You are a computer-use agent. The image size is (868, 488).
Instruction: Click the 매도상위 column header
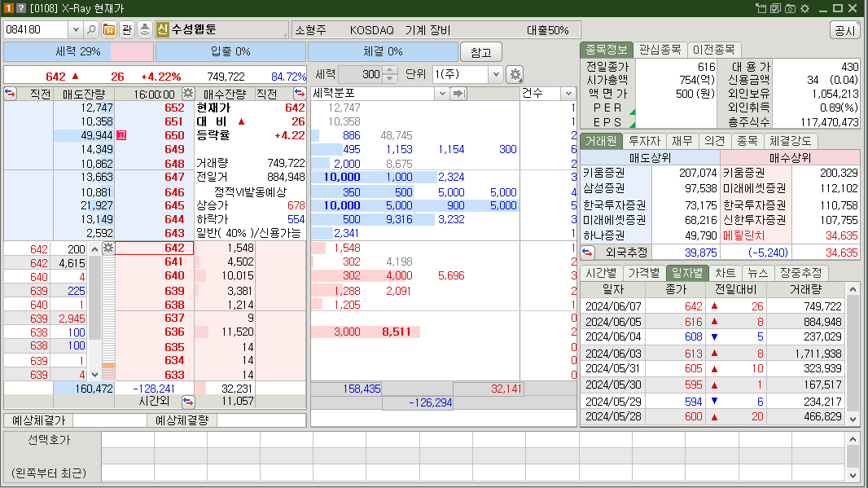[x=651, y=158]
